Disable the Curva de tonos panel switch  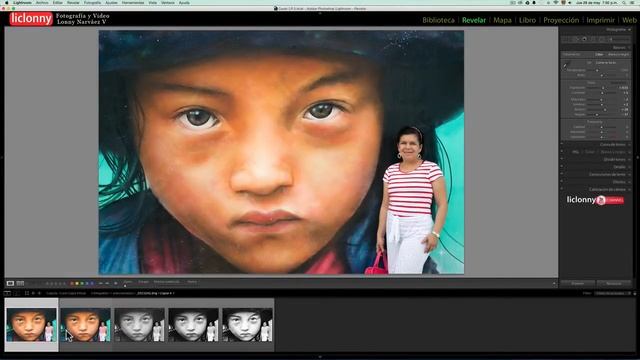(562, 144)
